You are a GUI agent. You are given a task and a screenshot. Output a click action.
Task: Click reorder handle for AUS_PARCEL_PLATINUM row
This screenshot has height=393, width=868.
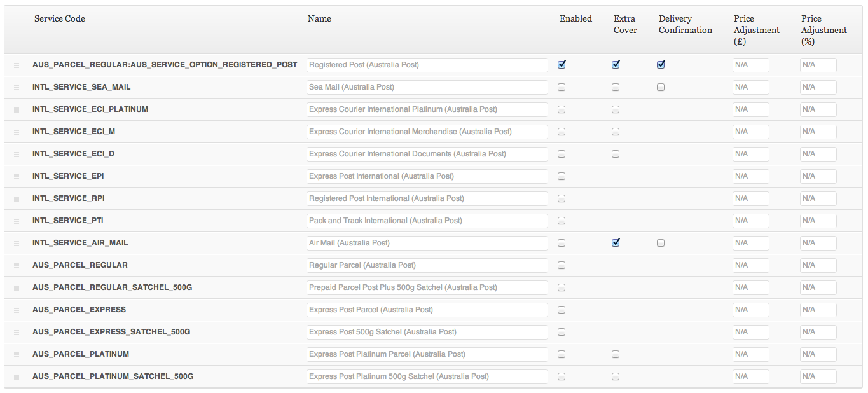point(17,355)
